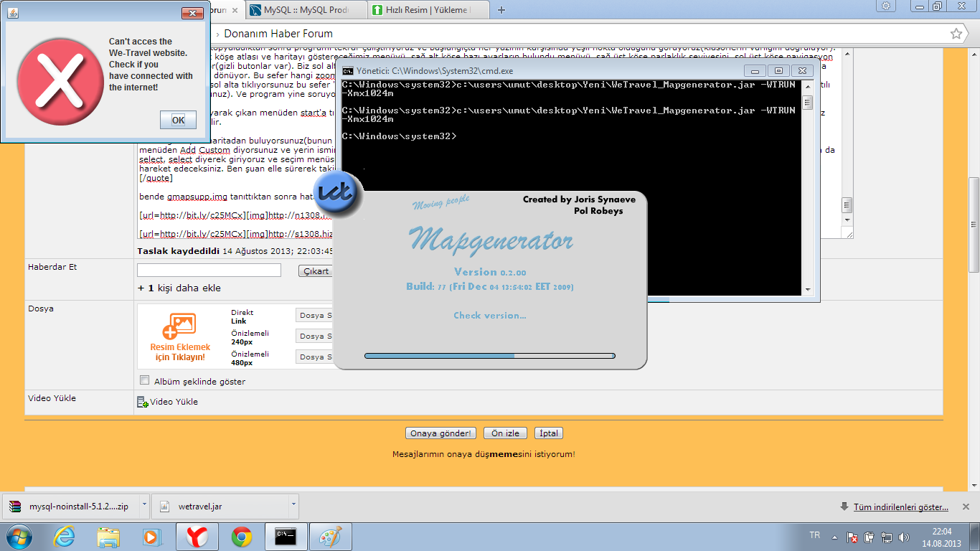Click the Video Yükle icon
This screenshot has height=551, width=980.
click(142, 402)
